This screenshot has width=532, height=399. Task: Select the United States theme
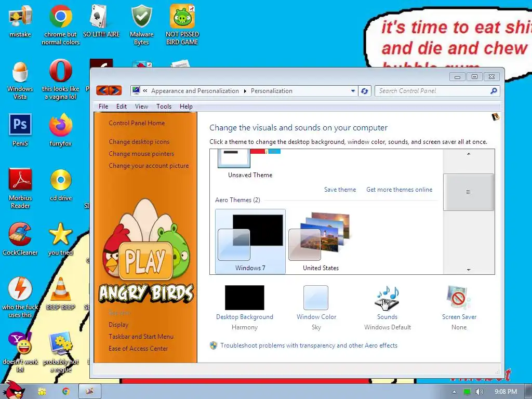tap(321, 241)
